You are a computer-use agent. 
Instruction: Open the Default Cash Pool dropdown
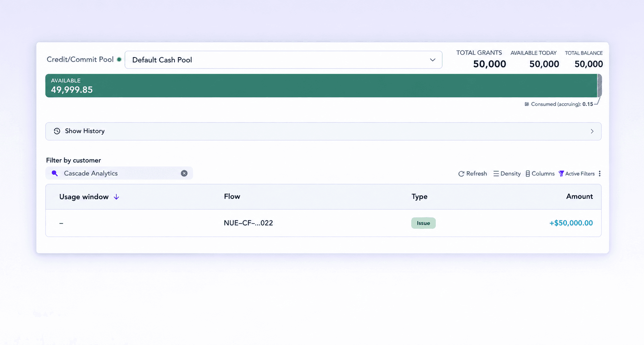283,60
